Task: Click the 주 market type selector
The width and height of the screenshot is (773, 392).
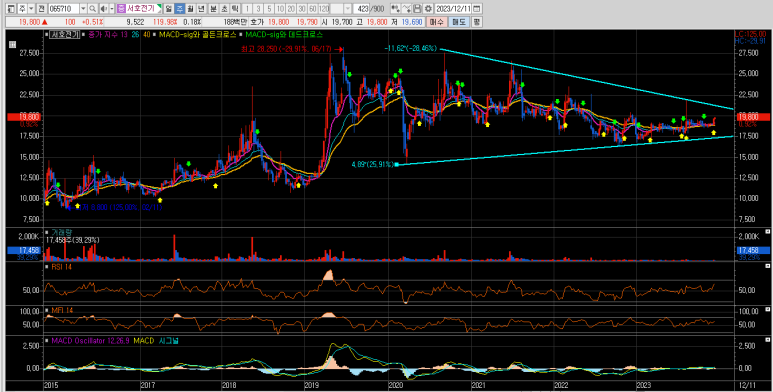Action: pos(23,9)
